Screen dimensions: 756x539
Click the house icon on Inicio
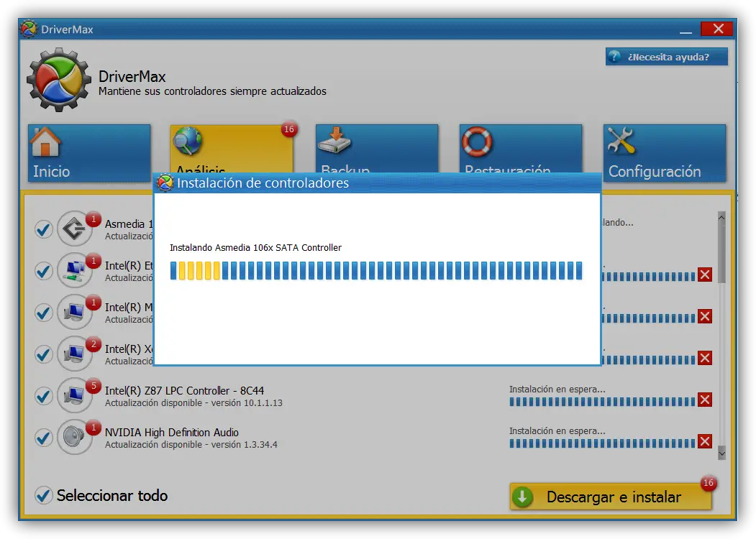(45, 141)
